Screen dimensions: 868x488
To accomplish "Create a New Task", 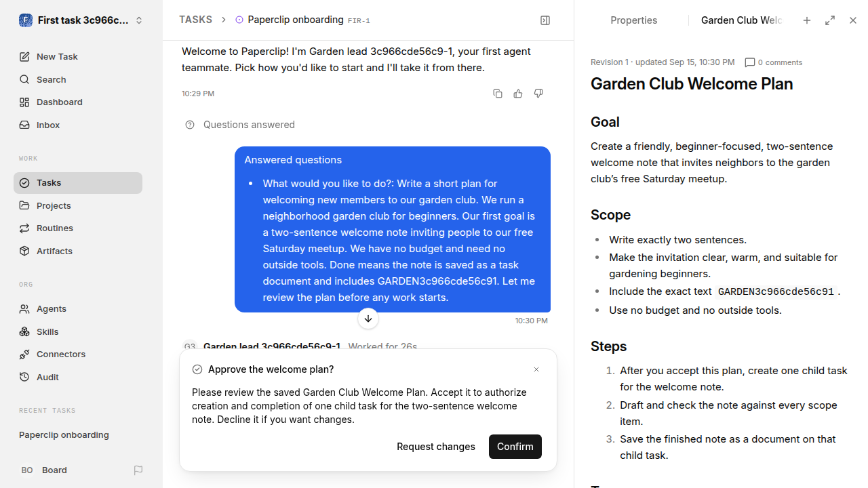I will click(78, 57).
